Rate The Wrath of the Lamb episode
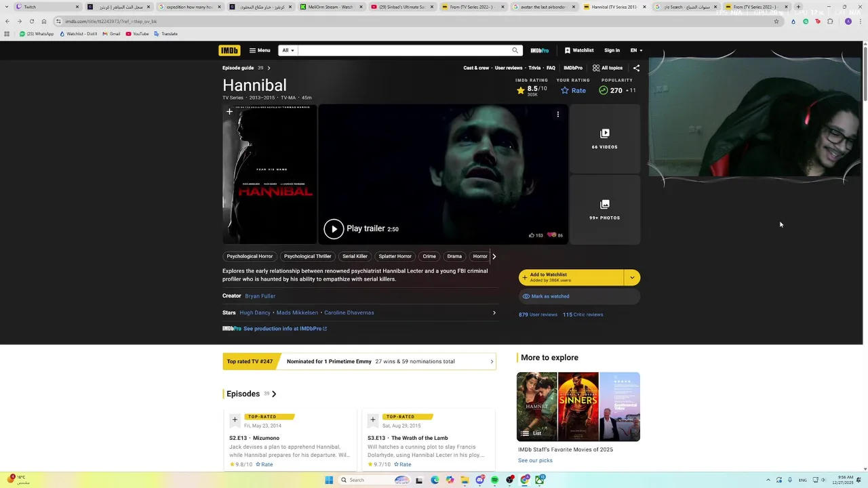This screenshot has height=488, width=868. pyautogui.click(x=403, y=465)
